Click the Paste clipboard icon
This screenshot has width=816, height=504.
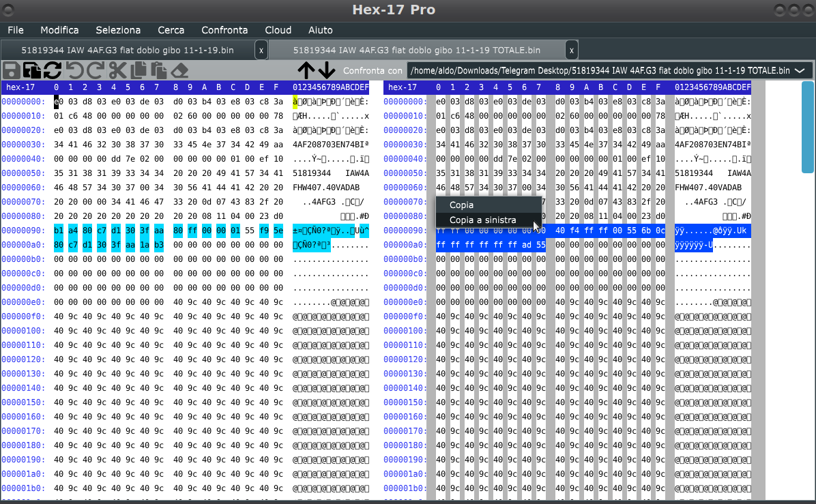pyautogui.click(x=158, y=70)
